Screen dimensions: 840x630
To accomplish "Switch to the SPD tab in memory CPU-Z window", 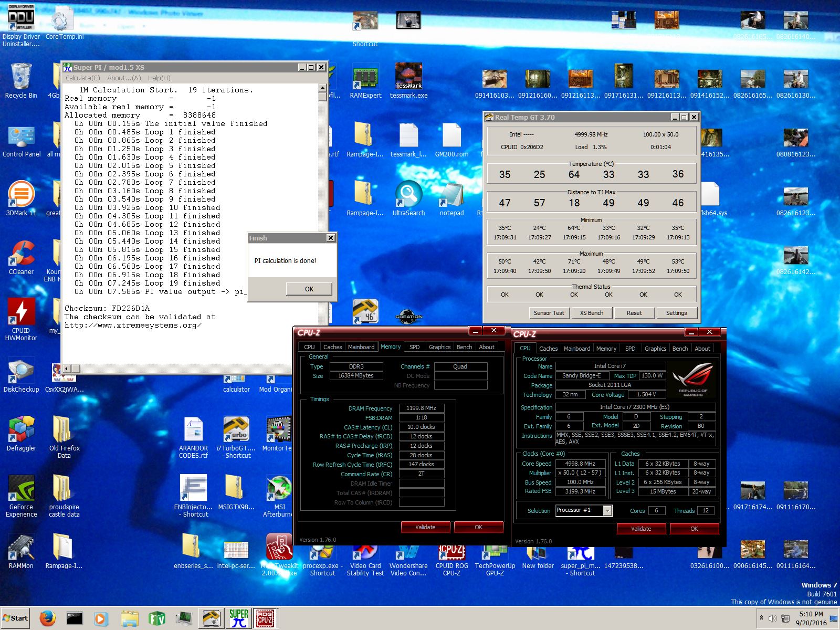I will 414,347.
